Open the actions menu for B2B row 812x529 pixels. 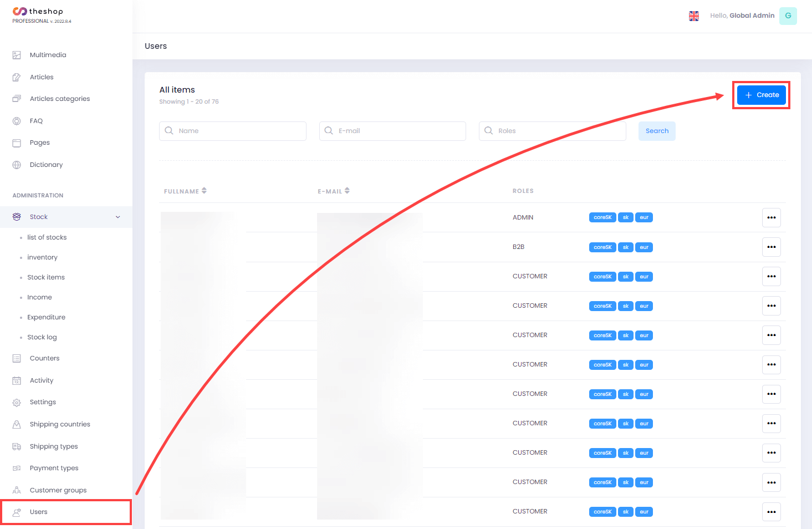(x=772, y=247)
